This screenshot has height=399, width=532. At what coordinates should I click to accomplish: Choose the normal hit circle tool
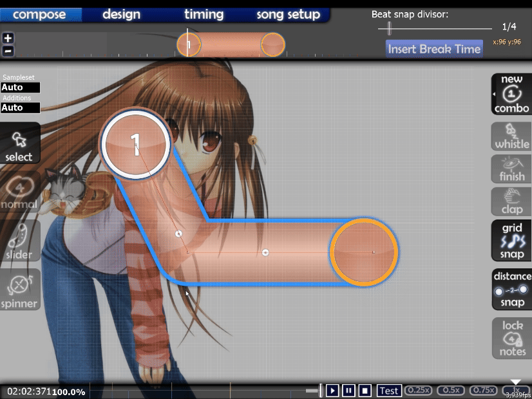tap(19, 192)
